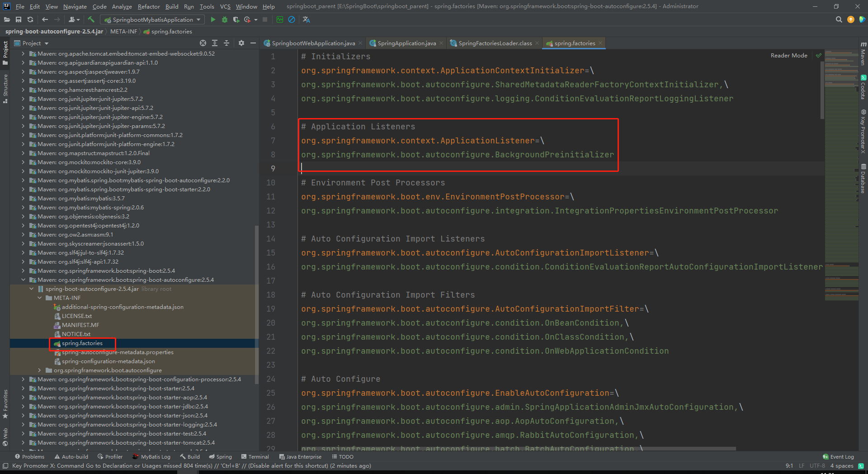
Task: Run the SpringbootMybatisApplication with the Run icon
Action: click(212, 19)
